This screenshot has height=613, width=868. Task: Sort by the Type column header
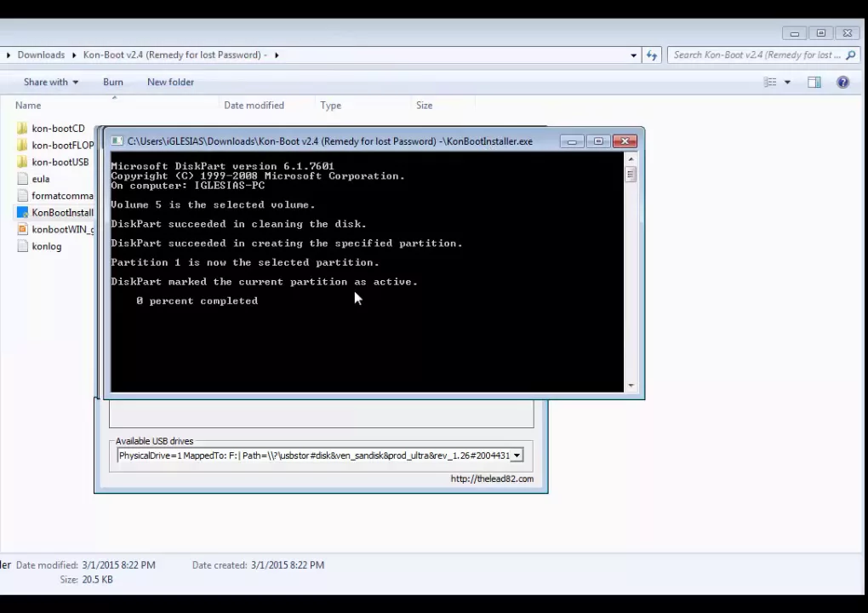(x=330, y=106)
